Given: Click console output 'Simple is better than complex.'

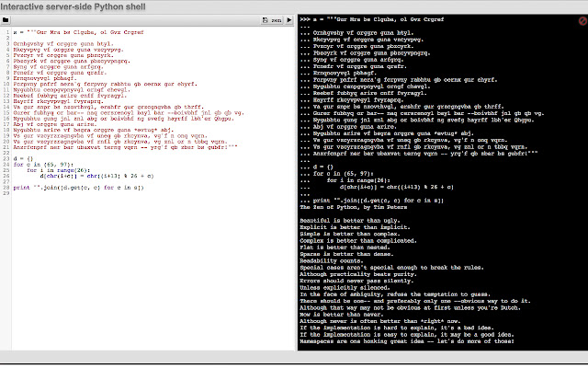Looking at the screenshot, I should coord(350,235).
